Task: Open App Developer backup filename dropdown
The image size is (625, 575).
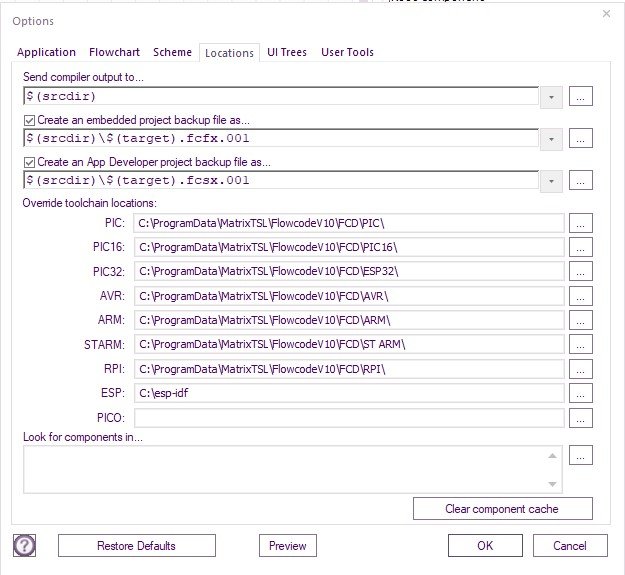Action: (551, 181)
